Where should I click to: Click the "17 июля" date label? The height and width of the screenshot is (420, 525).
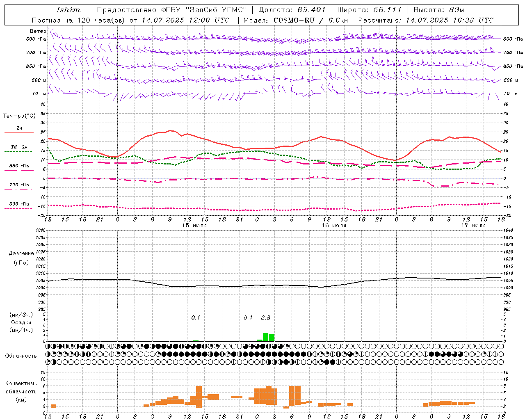point(473,226)
